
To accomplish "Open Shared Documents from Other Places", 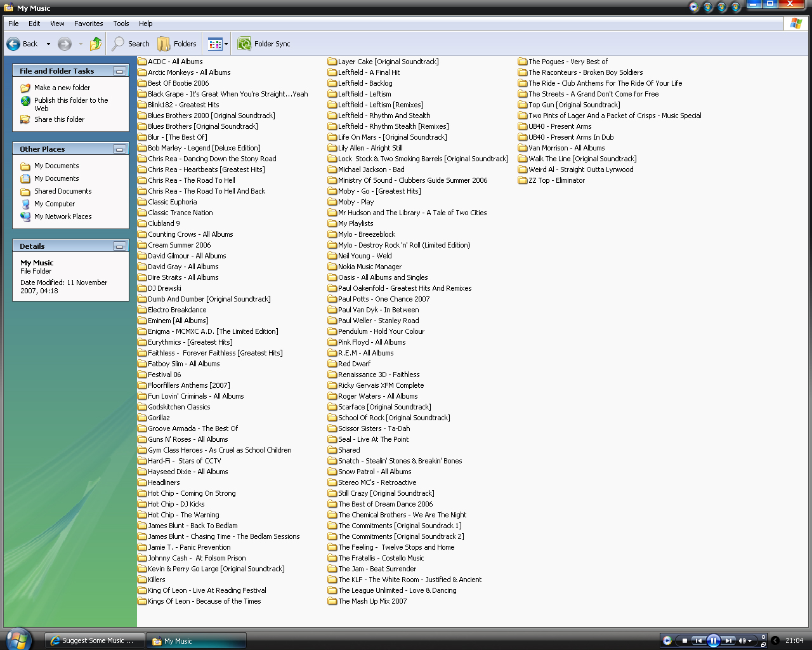I will tap(63, 191).
